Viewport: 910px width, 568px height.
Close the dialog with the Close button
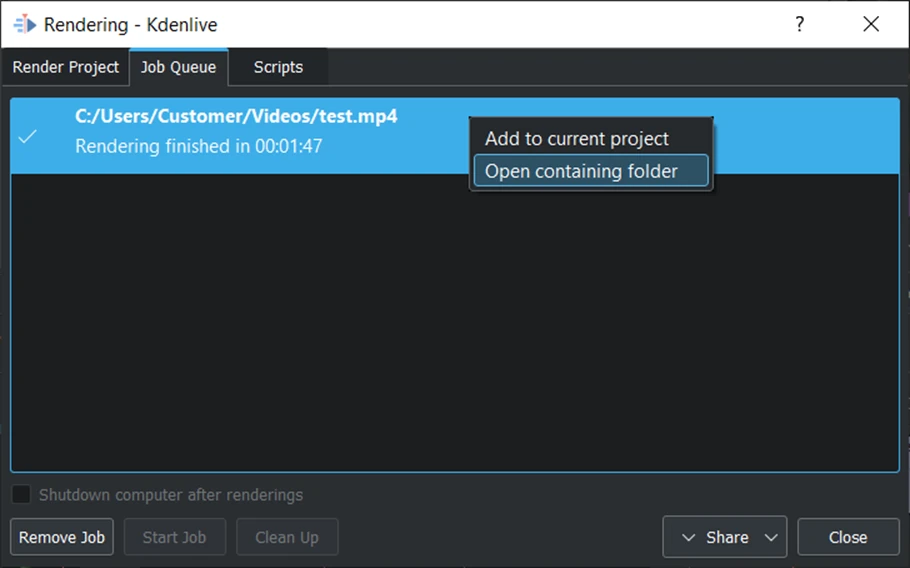(x=848, y=537)
